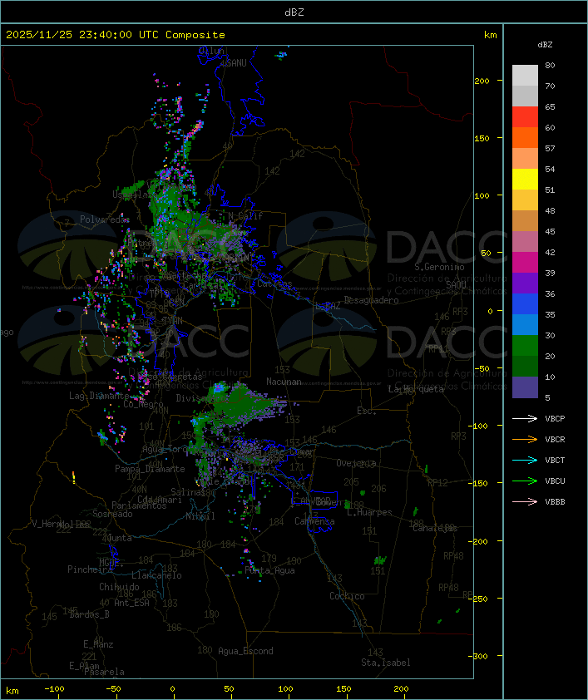Click the Pasarela map label
This screenshot has height=700, width=588.
[x=104, y=672]
